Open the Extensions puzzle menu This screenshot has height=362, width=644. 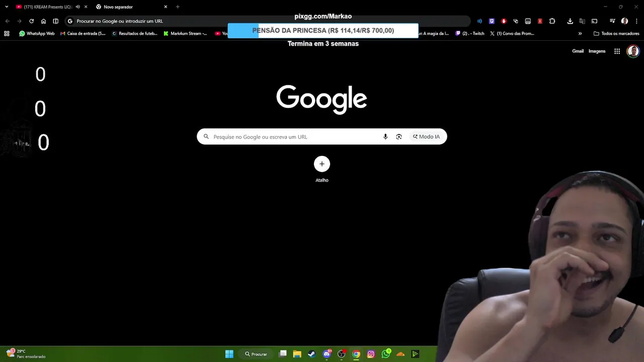click(552, 21)
